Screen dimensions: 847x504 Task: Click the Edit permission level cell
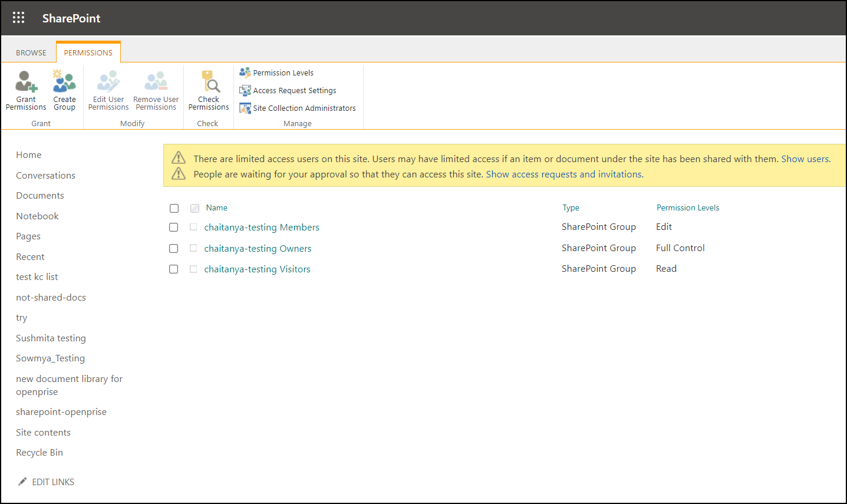pyautogui.click(x=664, y=227)
